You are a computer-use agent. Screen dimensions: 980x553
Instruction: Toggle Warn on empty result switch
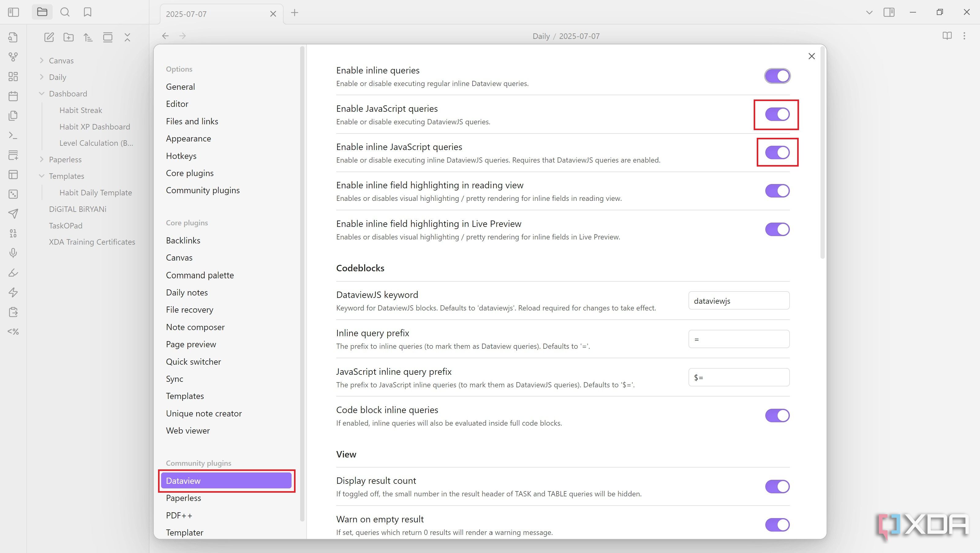777,525
